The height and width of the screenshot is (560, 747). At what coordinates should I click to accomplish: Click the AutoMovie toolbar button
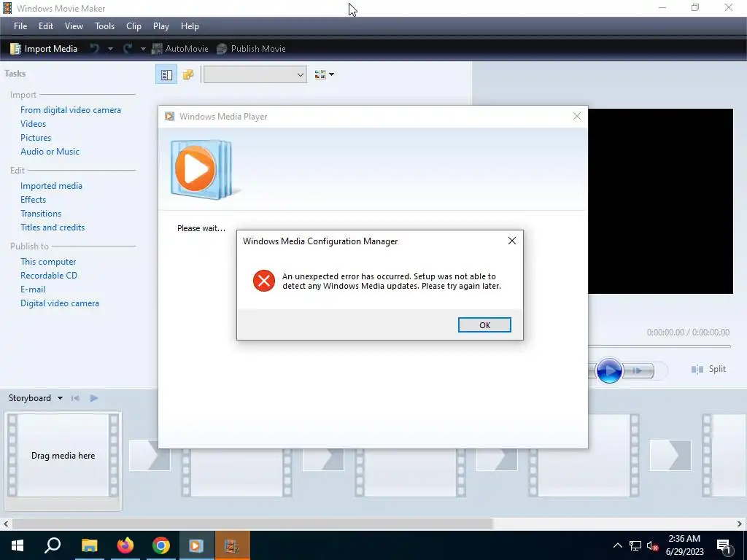click(x=180, y=49)
